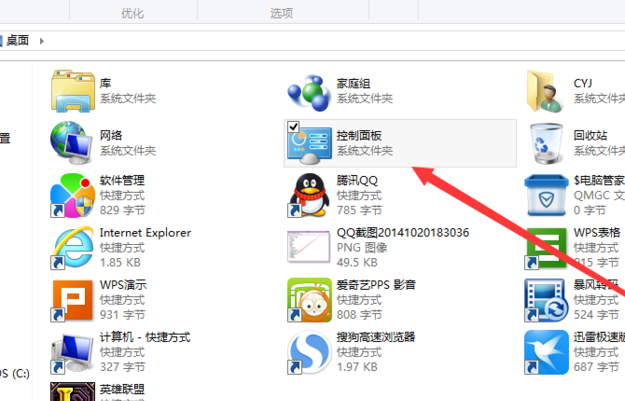Launch the 腾讯QQ penguin icon
Image resolution: width=625 pixels, height=401 pixels.
(x=310, y=195)
